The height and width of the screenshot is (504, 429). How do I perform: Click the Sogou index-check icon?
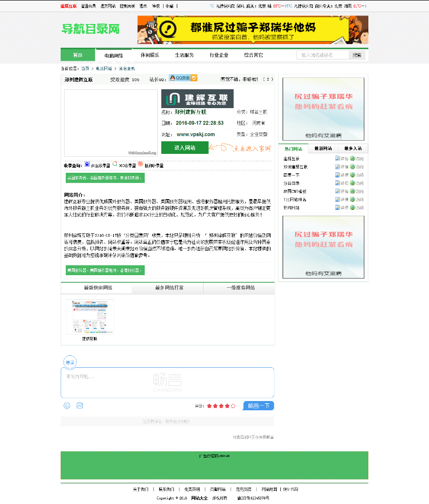point(141,164)
